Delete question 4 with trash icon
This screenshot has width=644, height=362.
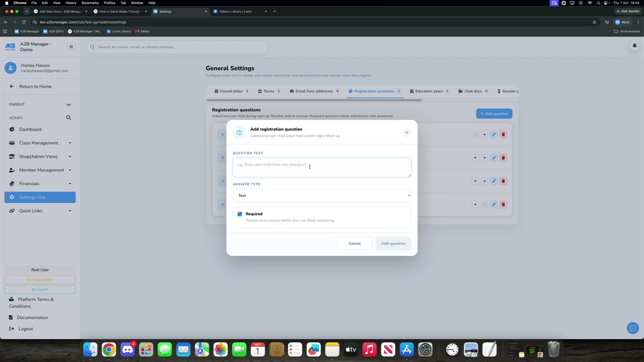pyautogui.click(x=503, y=204)
